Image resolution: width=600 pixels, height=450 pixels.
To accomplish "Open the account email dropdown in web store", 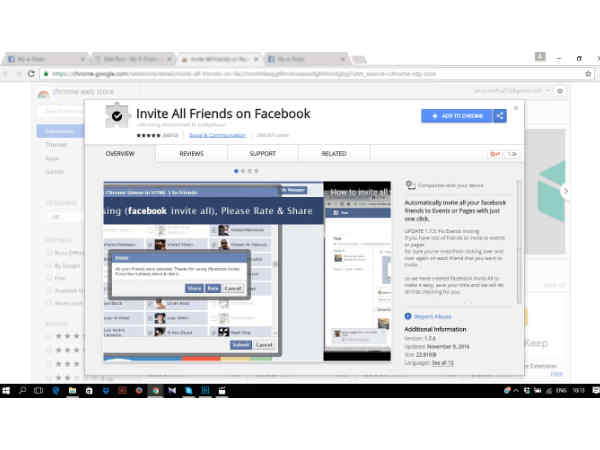I will click(513, 91).
